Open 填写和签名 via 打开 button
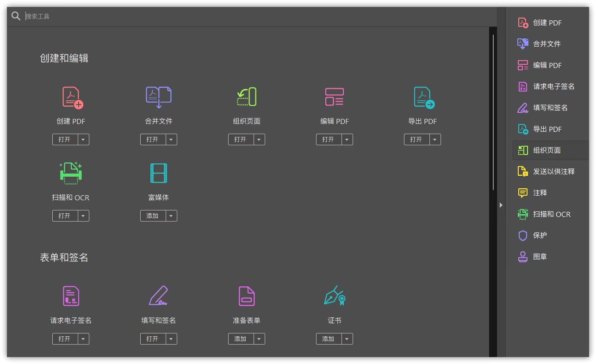Image resolution: width=596 pixels, height=364 pixels. tap(153, 339)
